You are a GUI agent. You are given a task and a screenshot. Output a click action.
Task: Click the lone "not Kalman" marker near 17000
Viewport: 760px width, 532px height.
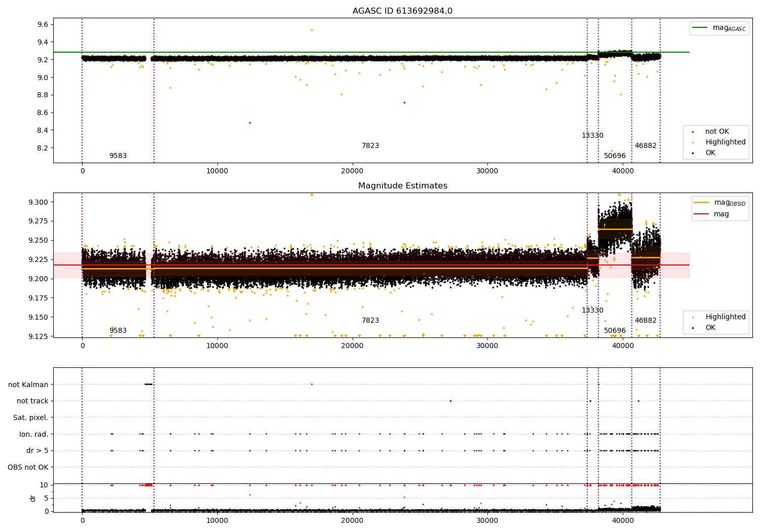pos(312,384)
